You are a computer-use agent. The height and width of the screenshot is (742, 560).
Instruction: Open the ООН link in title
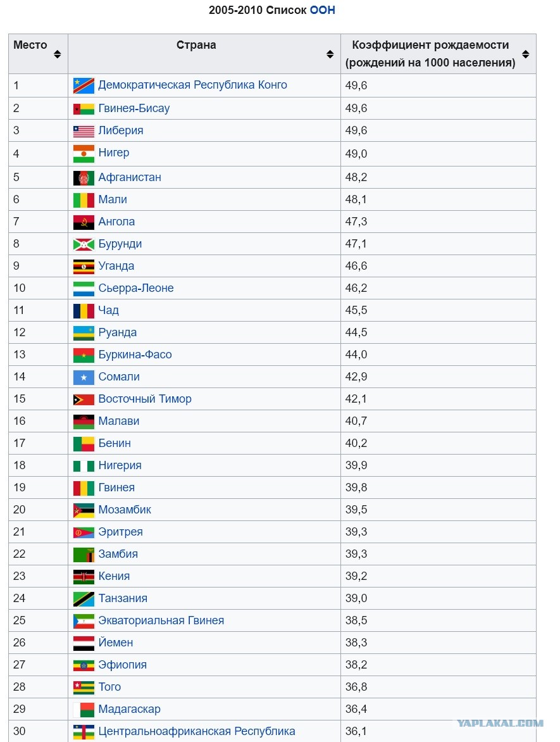point(323,10)
